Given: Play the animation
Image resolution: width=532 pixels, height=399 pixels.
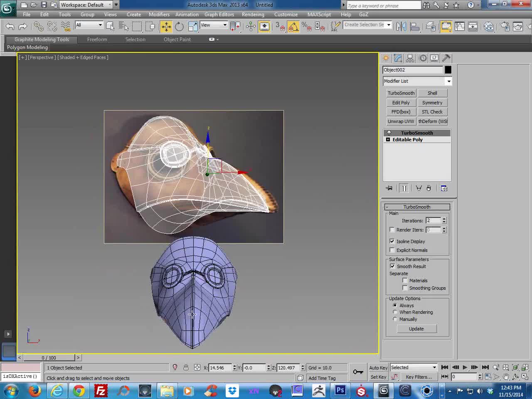Looking at the screenshot, I should (x=465, y=367).
